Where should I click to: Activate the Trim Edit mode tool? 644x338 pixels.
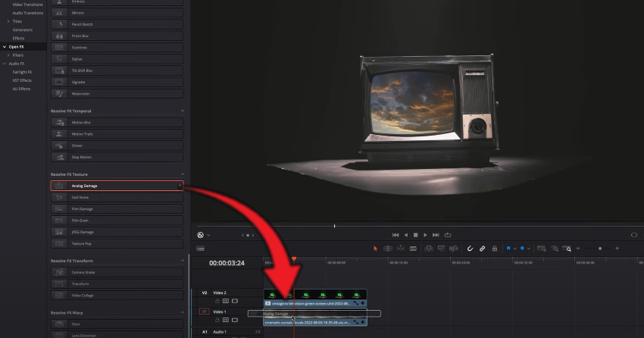388,249
